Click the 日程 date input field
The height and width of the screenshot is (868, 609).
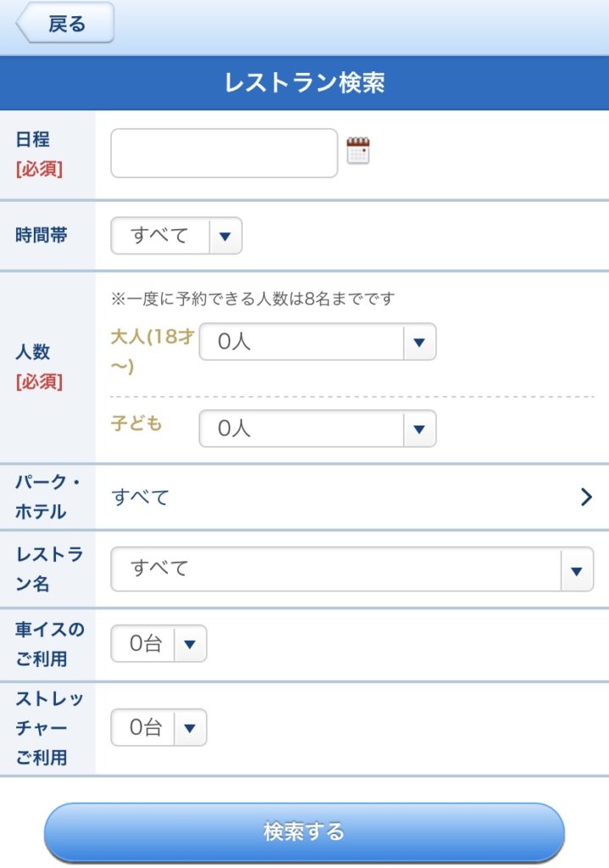pyautogui.click(x=224, y=153)
